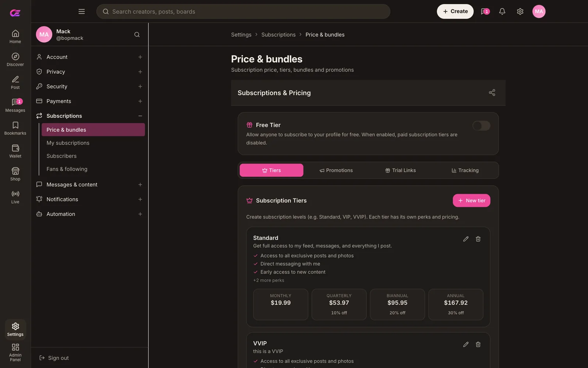Viewport: 588px width, 368px height.
Task: Open Messages in the left rail
Action: [x=15, y=105]
